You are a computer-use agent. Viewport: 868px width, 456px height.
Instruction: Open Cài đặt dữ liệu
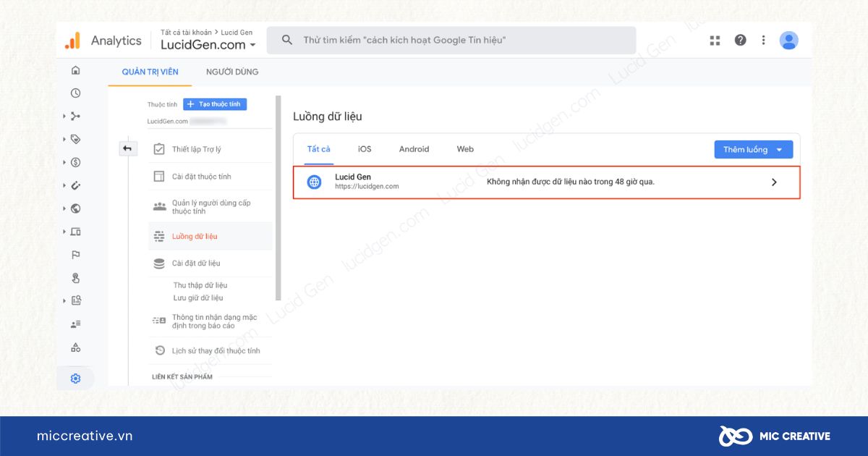(210, 263)
